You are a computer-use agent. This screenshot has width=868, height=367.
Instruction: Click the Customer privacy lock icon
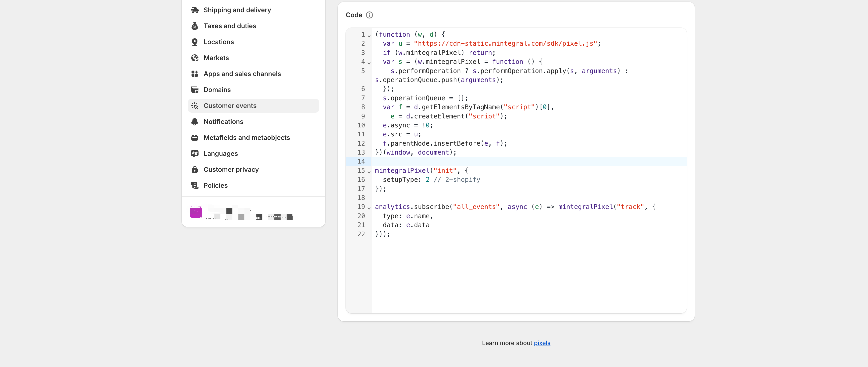coord(195,170)
